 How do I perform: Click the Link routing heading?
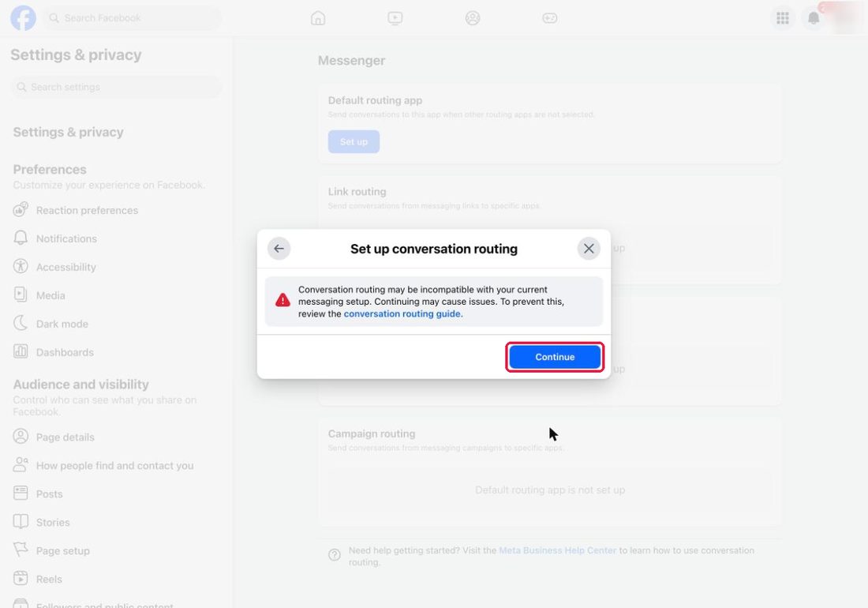point(357,192)
